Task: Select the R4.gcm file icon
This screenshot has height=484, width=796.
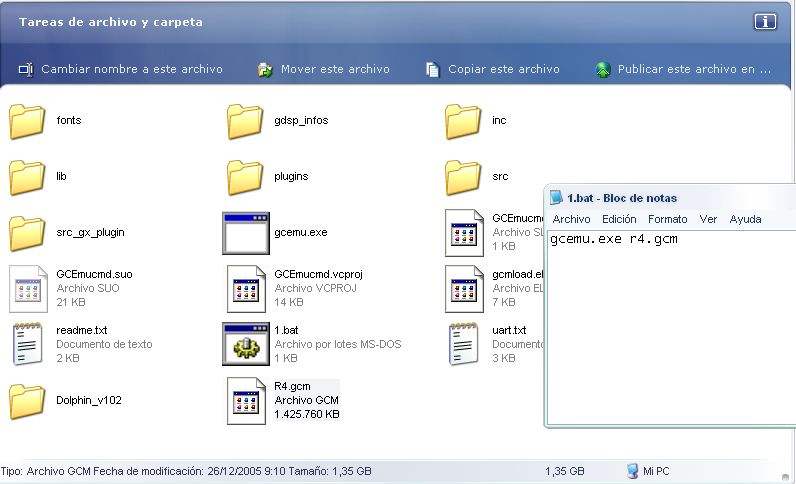Action: click(246, 401)
